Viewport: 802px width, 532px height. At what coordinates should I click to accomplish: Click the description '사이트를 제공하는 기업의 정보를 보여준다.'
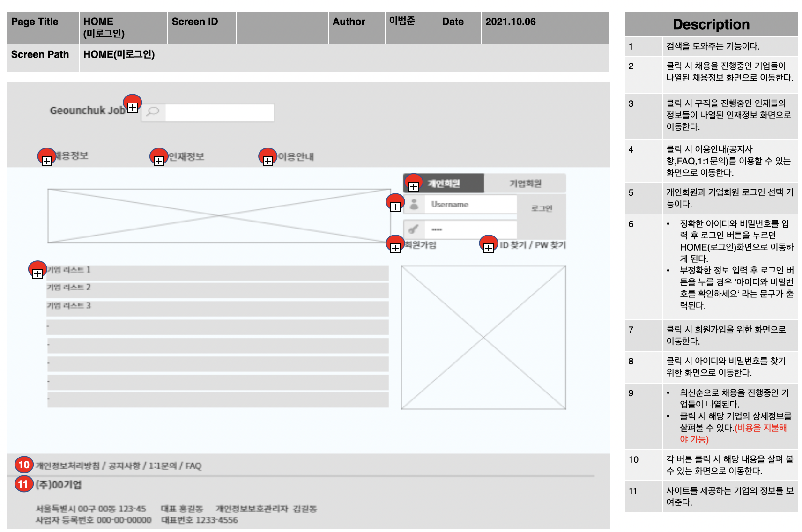730,496
